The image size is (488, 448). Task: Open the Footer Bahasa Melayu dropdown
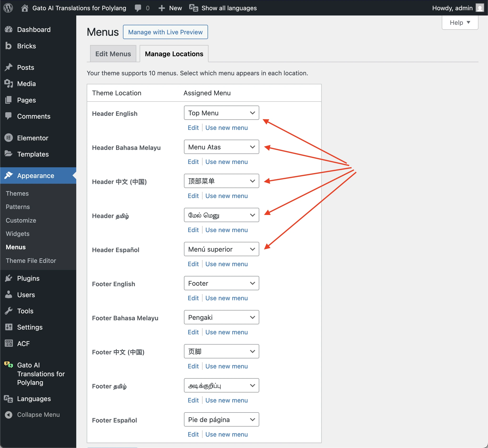point(221,317)
